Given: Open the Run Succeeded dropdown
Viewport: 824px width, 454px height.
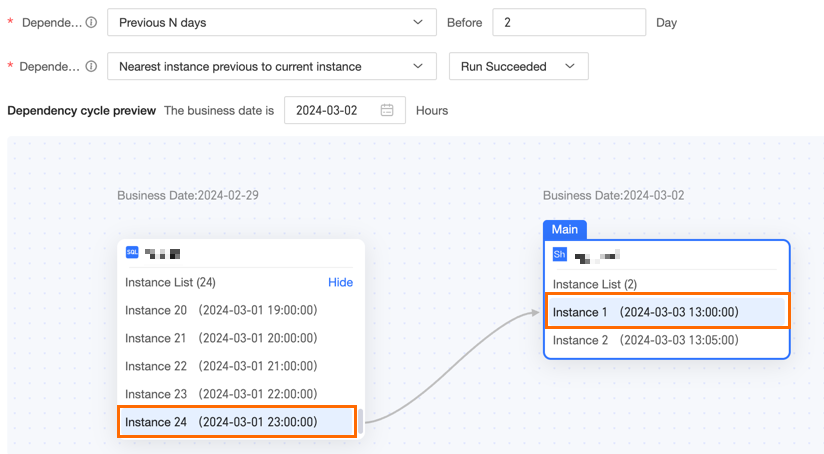Looking at the screenshot, I should click(519, 66).
